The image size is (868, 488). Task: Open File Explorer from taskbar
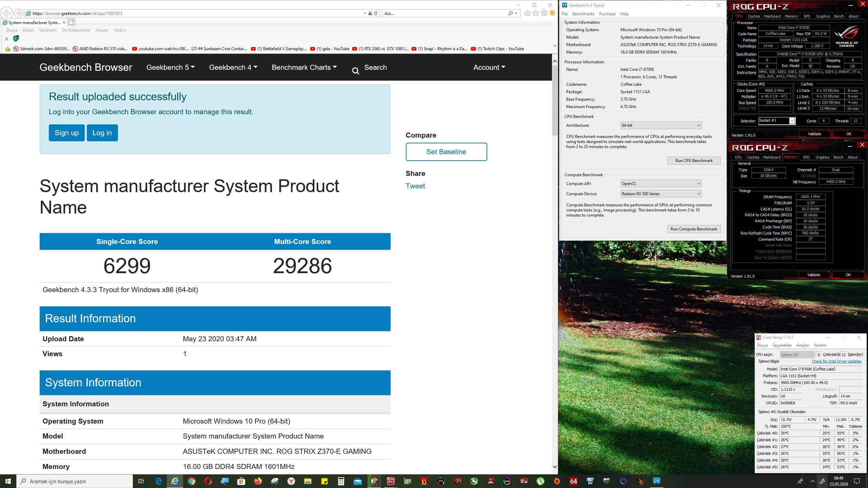pos(308,481)
